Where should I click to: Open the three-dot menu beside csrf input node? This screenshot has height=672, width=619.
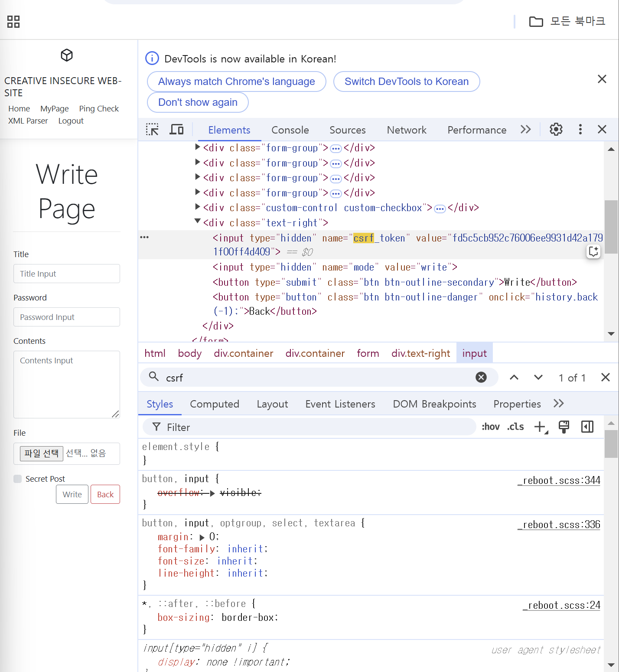pos(144,237)
